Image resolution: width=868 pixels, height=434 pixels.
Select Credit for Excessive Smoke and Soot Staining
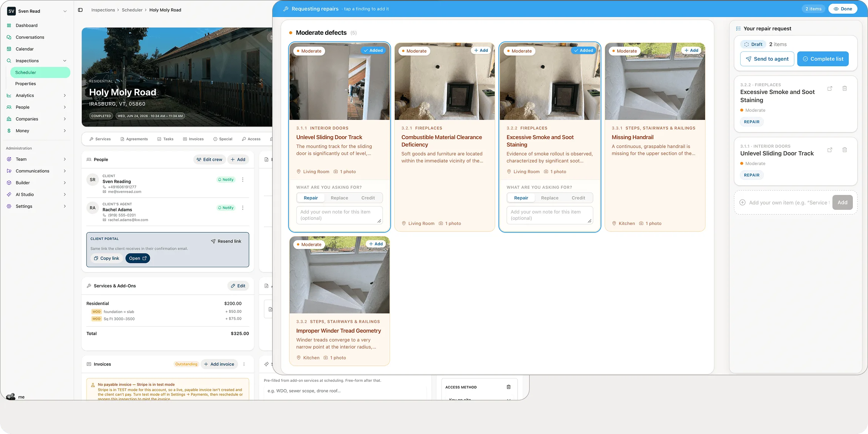tap(578, 198)
